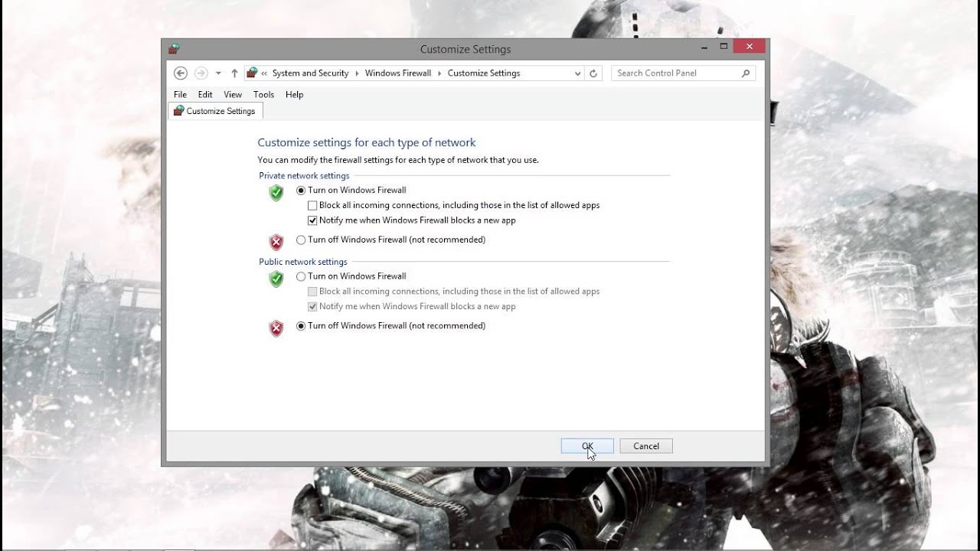Screen dimensions: 980x551
Task: Click green shield icon under Public network
Action: click(276, 279)
